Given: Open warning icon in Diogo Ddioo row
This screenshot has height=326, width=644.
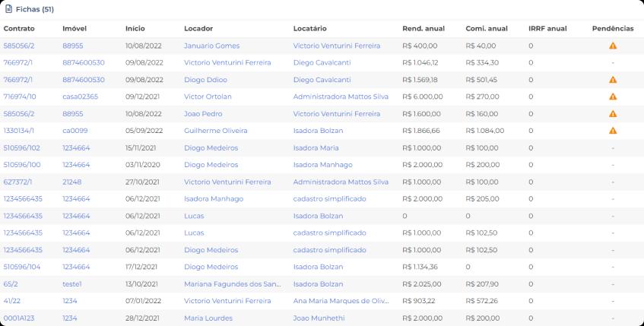Looking at the screenshot, I should 613,80.
